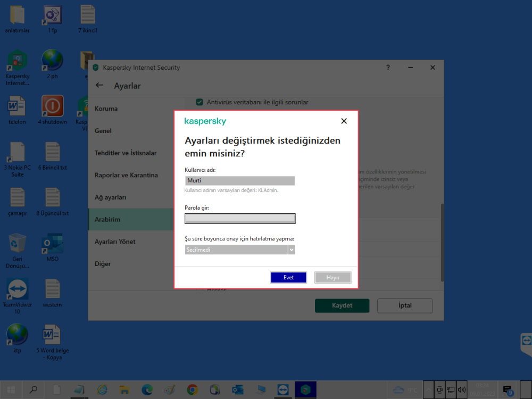Open the çamaşır text file

click(18, 202)
